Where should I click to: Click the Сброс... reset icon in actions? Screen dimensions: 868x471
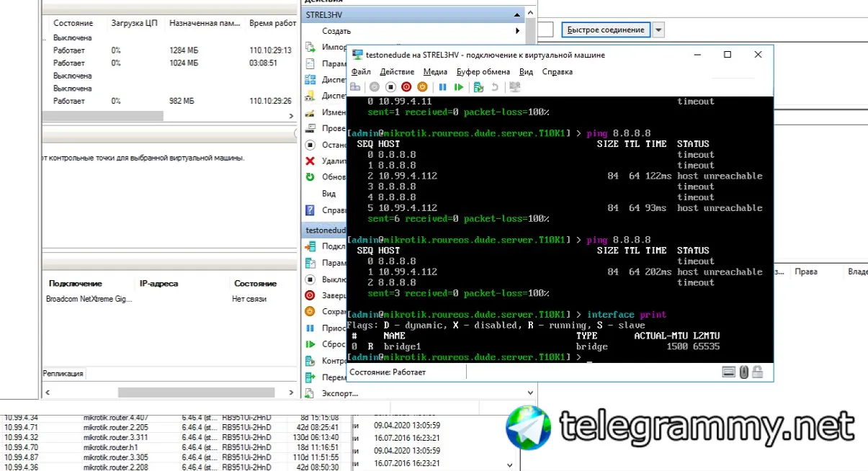(x=310, y=344)
